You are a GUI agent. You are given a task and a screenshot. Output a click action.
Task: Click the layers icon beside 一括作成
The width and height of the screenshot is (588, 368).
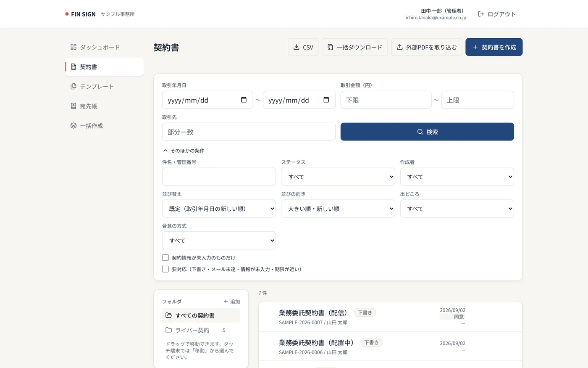click(x=73, y=125)
